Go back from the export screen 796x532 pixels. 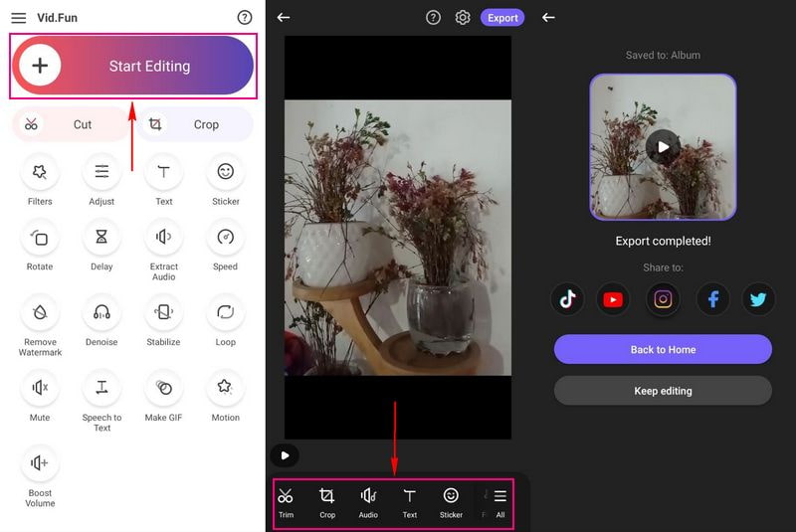pos(548,18)
